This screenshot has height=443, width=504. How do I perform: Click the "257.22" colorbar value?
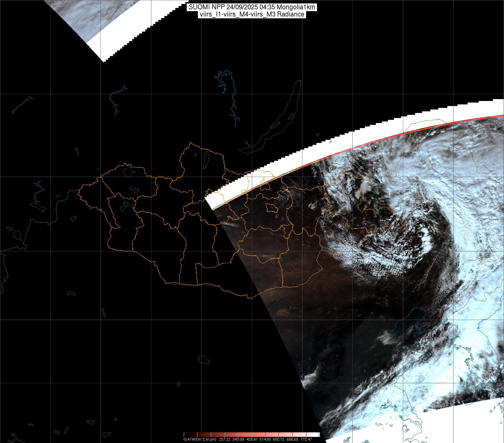[225, 439]
